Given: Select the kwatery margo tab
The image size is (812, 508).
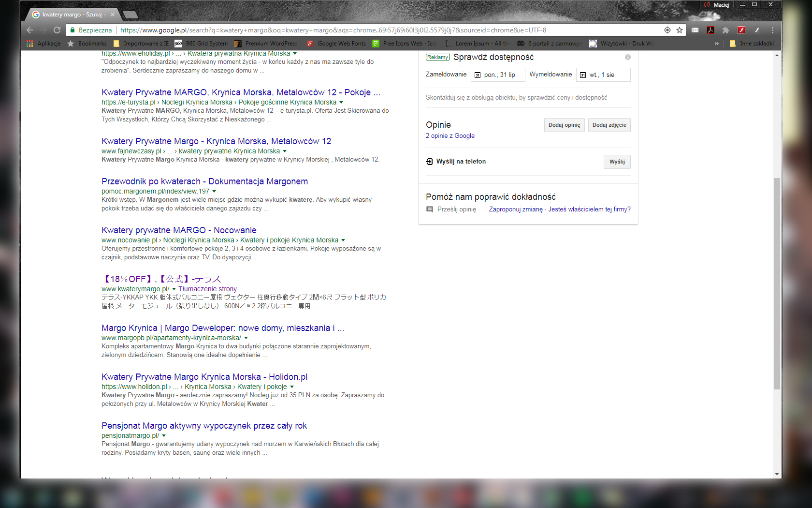Looking at the screenshot, I should [x=72, y=15].
